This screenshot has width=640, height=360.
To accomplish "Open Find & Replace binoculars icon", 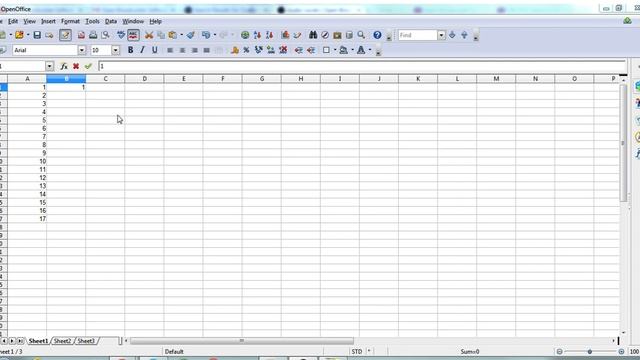I will tap(313, 35).
